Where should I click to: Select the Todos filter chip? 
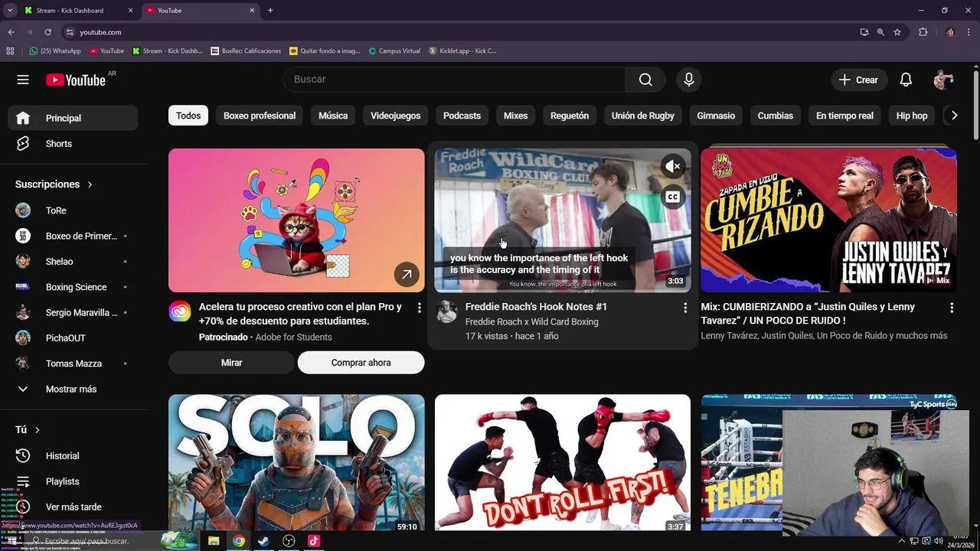(x=188, y=116)
